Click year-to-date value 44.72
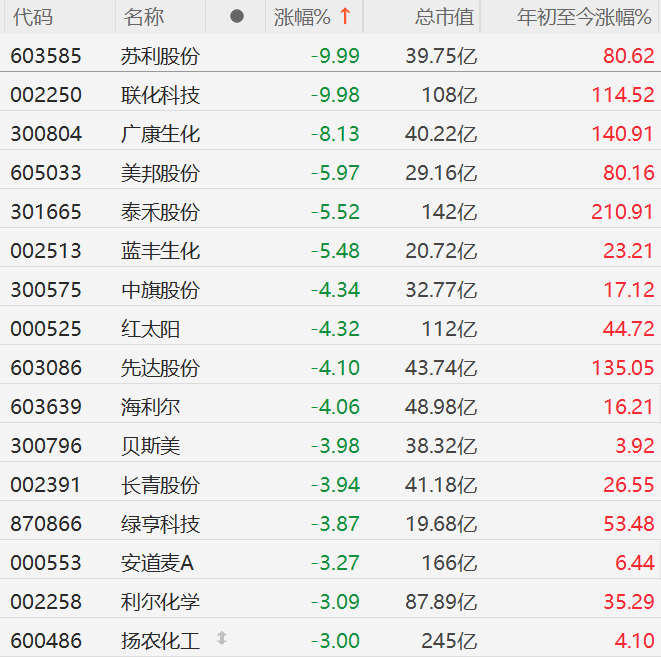 click(629, 329)
